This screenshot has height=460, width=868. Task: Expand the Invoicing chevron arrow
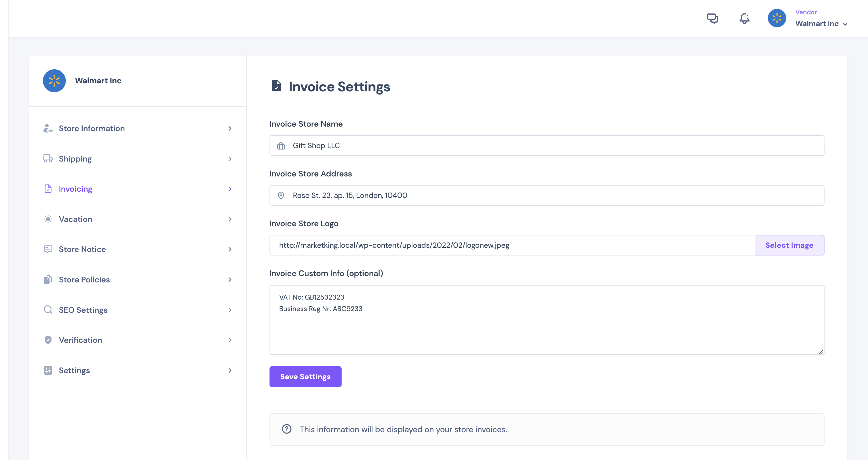(x=230, y=189)
